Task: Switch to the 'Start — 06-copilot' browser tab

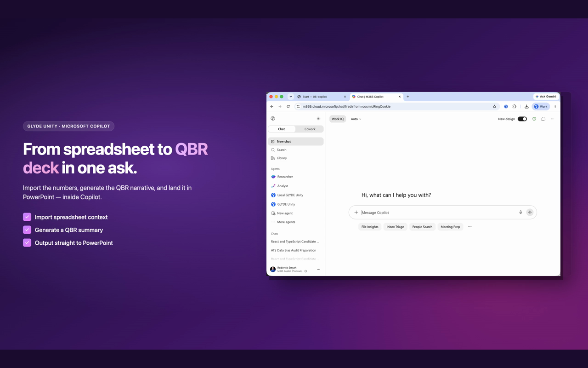Action: pos(321,97)
